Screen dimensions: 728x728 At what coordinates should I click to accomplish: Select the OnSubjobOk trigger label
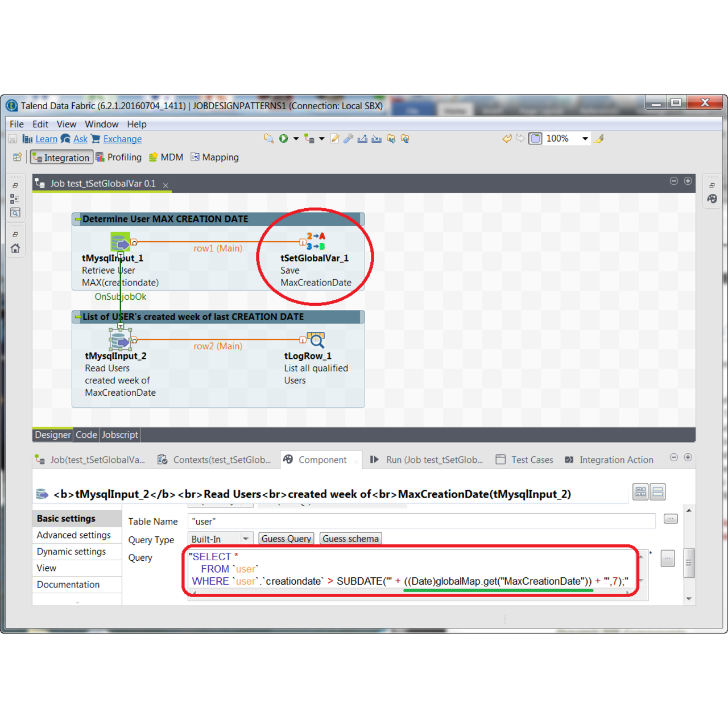pyautogui.click(x=120, y=297)
